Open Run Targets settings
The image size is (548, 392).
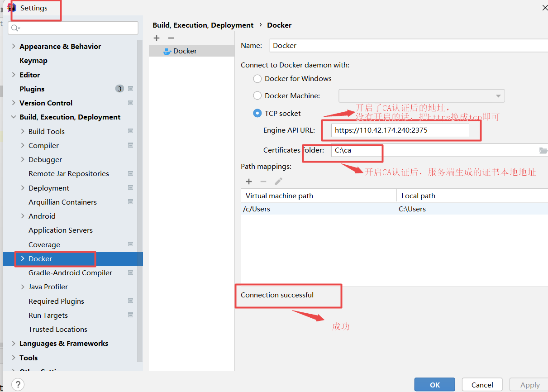pyautogui.click(x=48, y=315)
